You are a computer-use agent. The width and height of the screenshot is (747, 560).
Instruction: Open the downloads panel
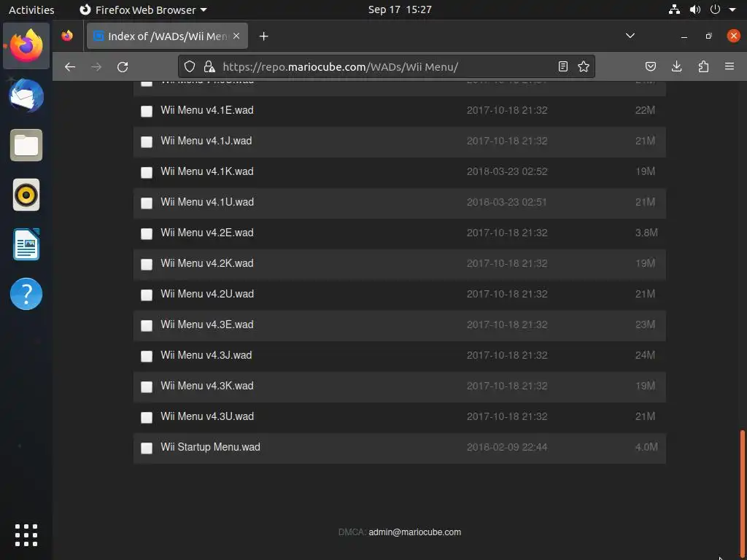click(676, 66)
